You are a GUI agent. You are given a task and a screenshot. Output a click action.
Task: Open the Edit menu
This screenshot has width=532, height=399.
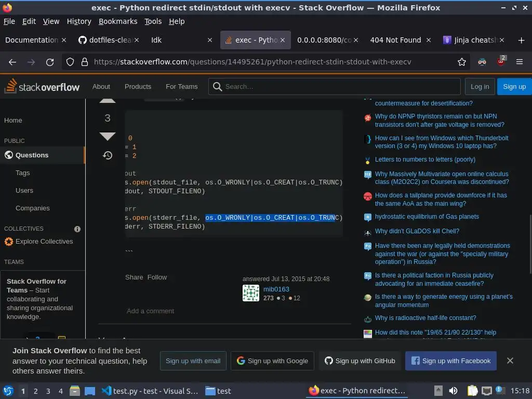coord(29,21)
